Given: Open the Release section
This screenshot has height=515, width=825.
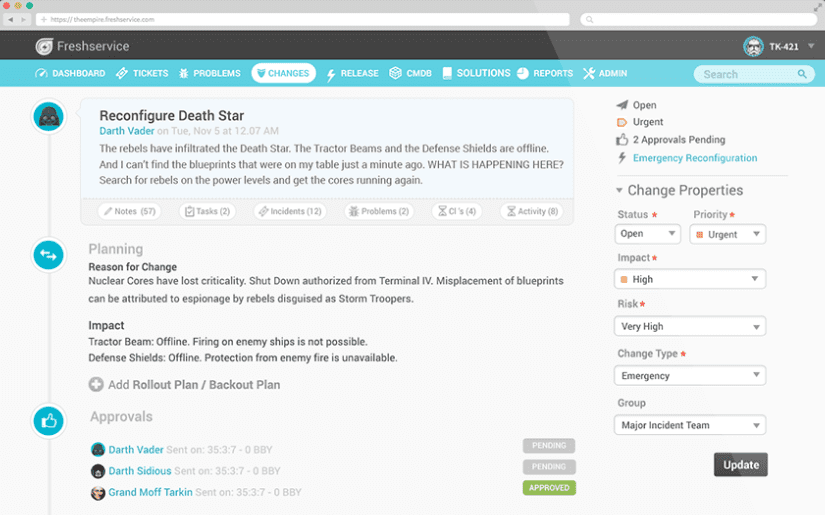Looking at the screenshot, I should [352, 73].
